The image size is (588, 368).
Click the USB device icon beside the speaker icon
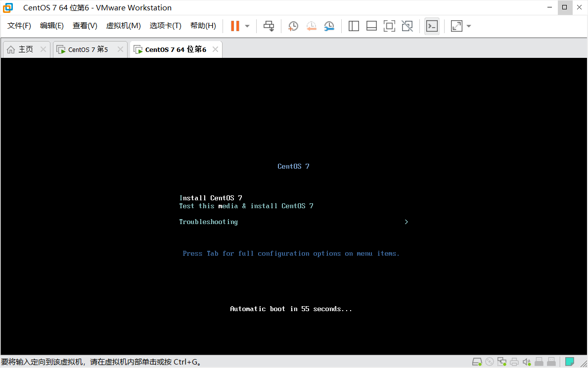(539, 362)
